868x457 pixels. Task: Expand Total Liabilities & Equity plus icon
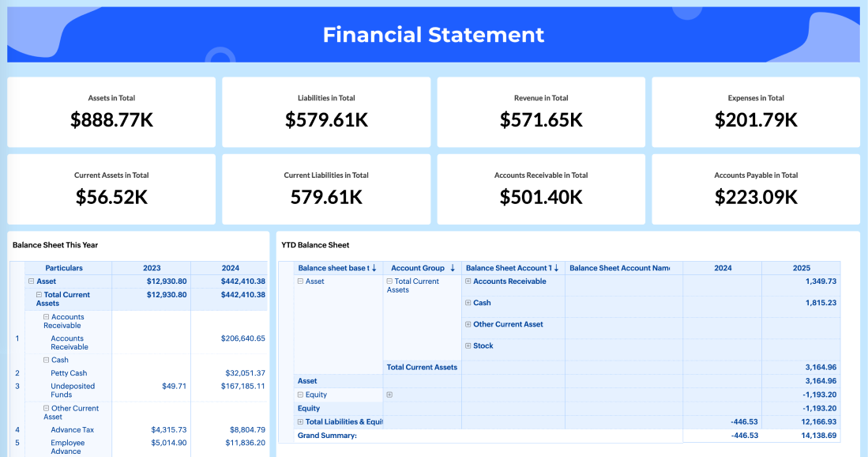pos(299,422)
